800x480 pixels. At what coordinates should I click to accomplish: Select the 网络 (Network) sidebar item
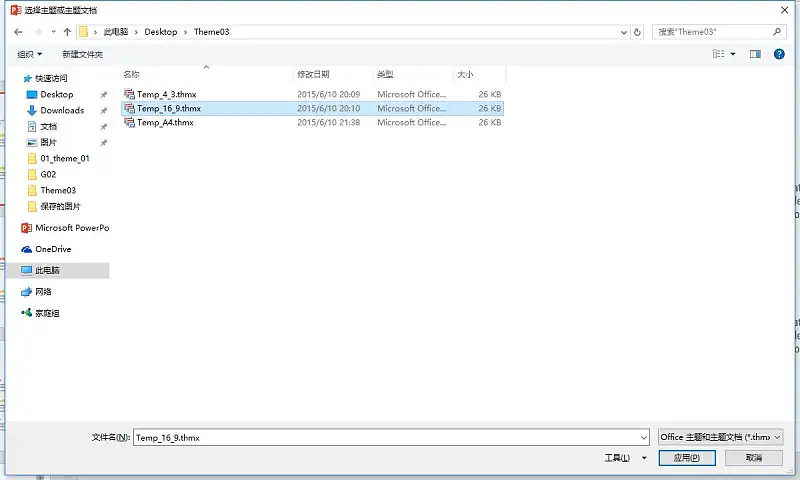click(x=43, y=292)
